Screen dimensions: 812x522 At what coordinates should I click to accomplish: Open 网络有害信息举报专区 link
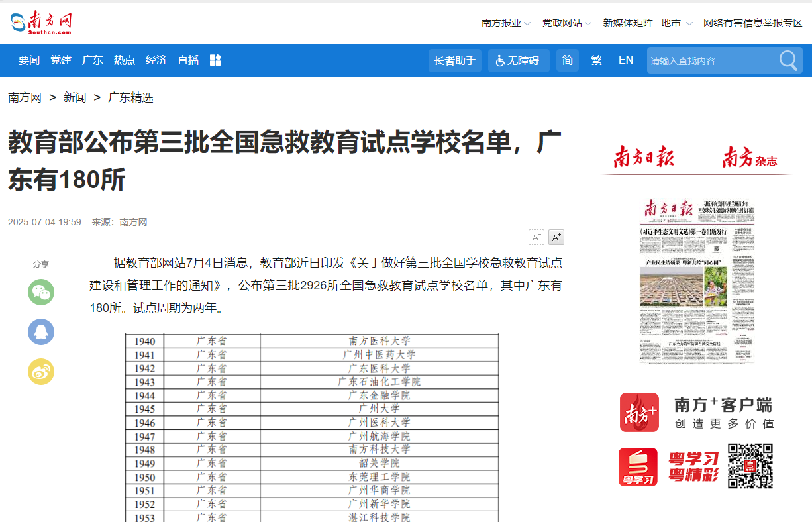(752, 23)
